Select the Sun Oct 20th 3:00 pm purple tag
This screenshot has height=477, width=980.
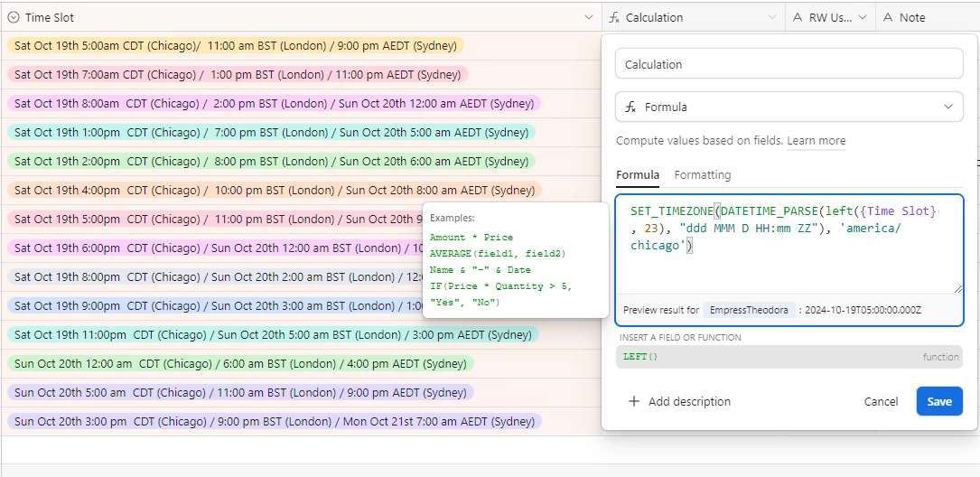(x=275, y=421)
